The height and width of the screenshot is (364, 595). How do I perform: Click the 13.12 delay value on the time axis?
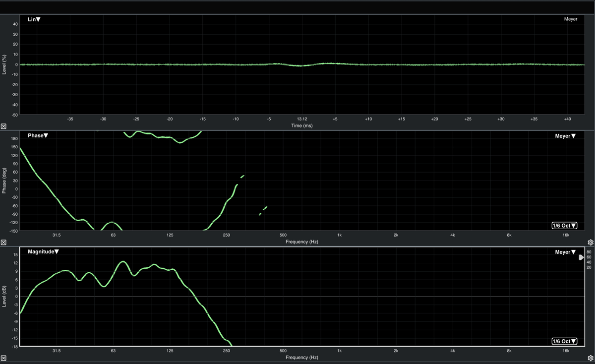(x=302, y=119)
